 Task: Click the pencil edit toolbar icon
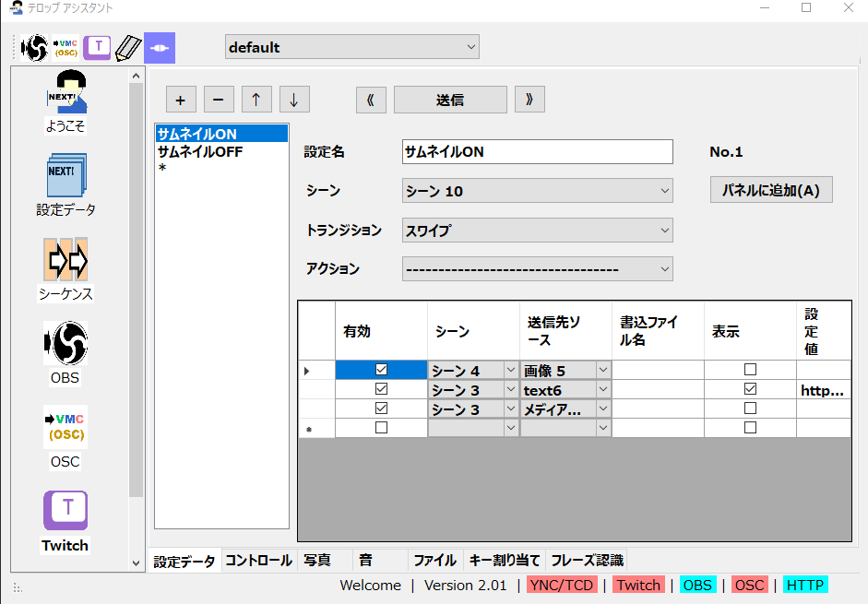point(127,48)
